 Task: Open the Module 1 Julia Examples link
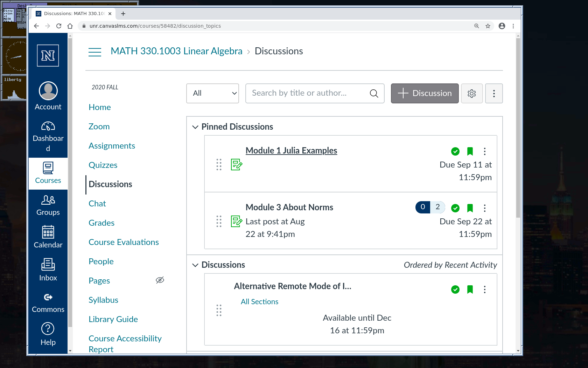[291, 151]
